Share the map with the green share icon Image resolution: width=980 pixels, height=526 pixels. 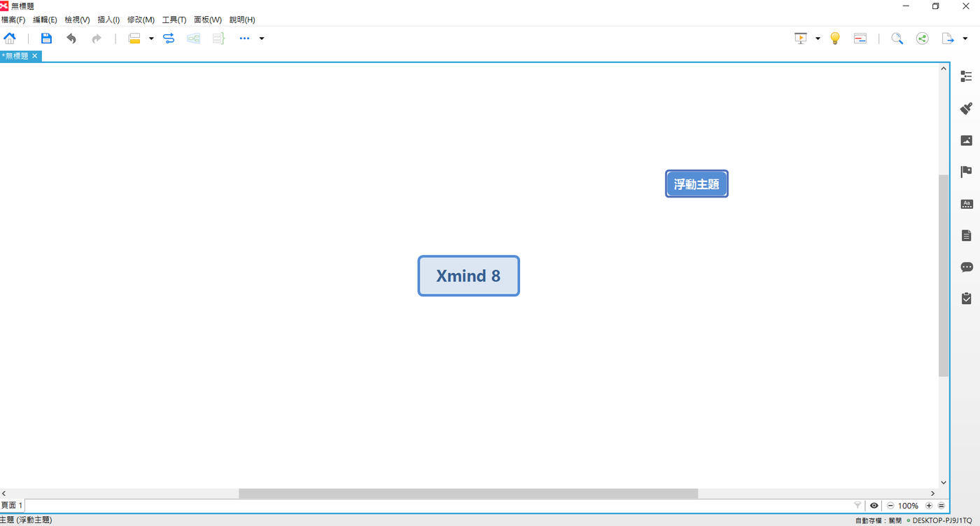click(923, 39)
